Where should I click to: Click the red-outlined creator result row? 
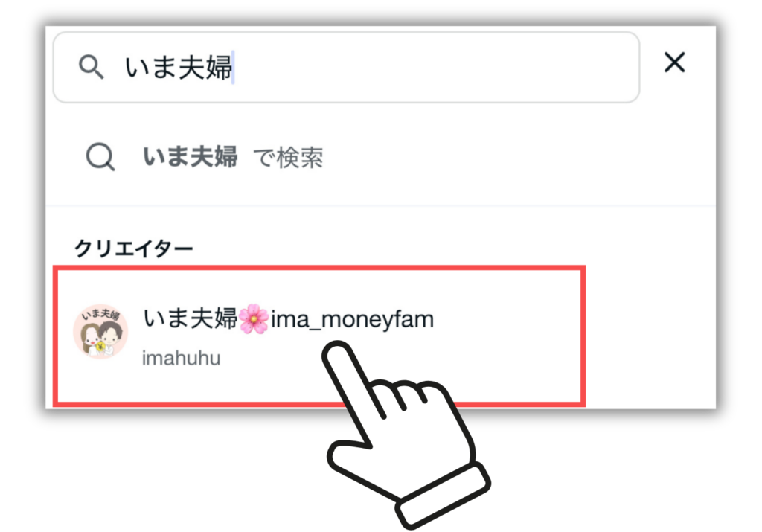319,336
